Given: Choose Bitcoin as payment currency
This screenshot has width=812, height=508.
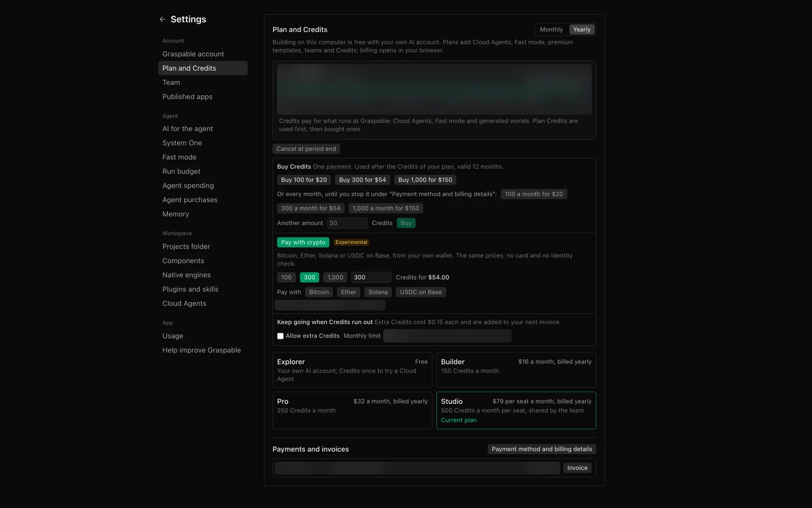Looking at the screenshot, I should click(319, 292).
